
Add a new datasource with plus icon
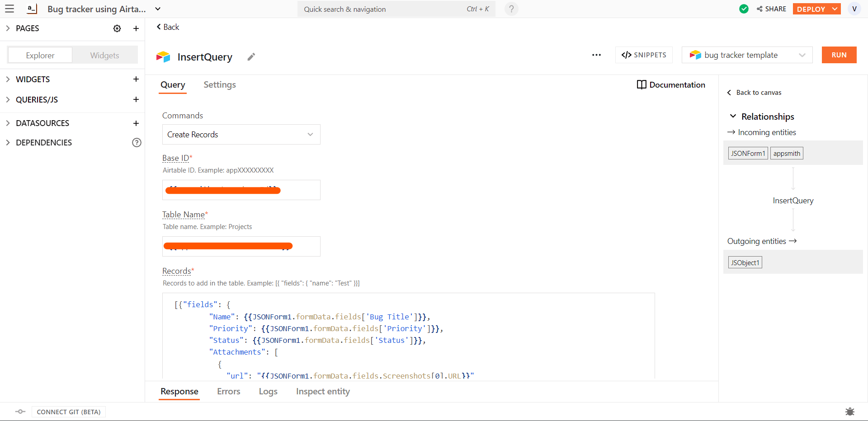pyautogui.click(x=136, y=123)
